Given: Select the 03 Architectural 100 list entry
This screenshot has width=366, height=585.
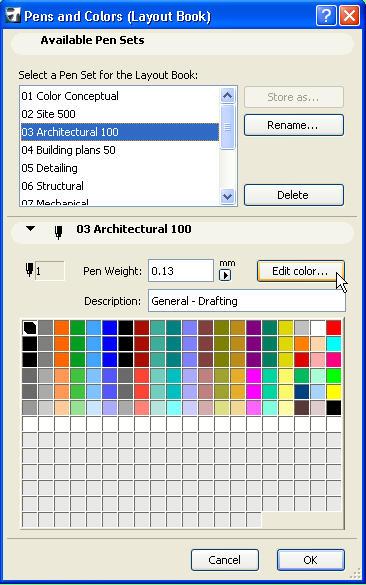Looking at the screenshot, I should 120,132.
